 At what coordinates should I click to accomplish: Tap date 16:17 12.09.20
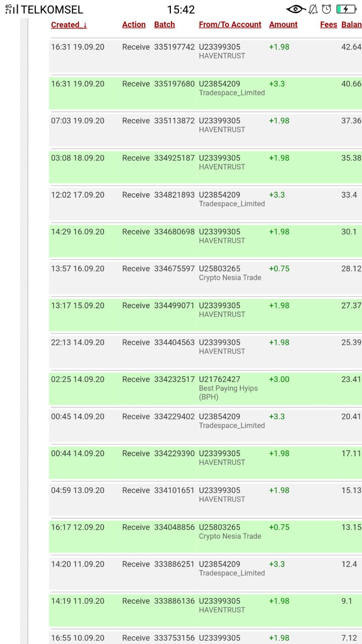tap(78, 527)
